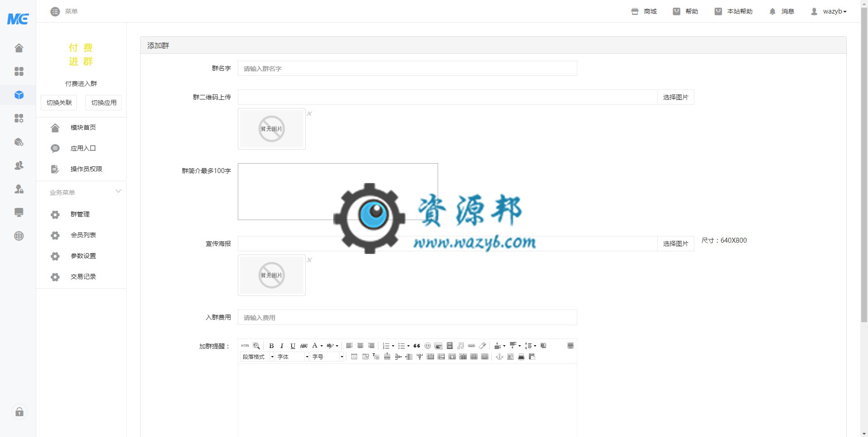The width and height of the screenshot is (868, 437).
Task: Open the line spacing dropdown arrow
Action: coord(535,346)
